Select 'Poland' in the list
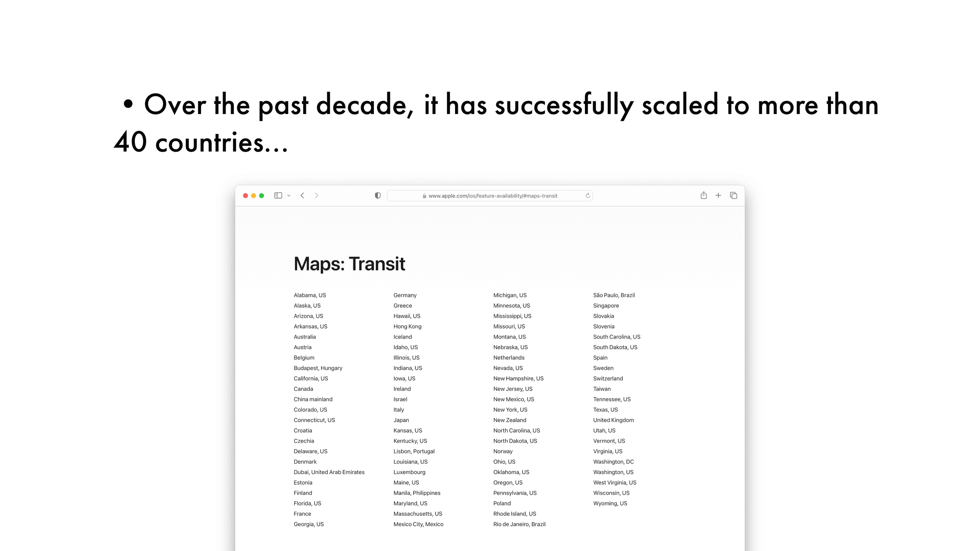The image size is (980, 551). tap(502, 503)
